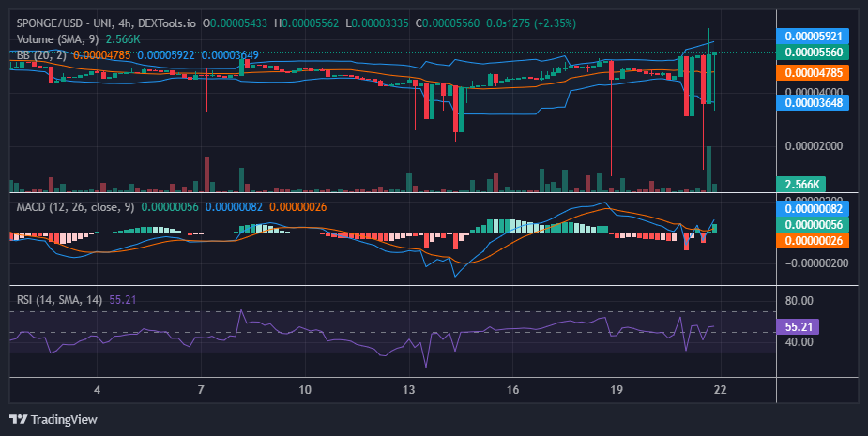Click the blue 0.00005921 price label
This screenshot has height=436, width=868.
pos(813,37)
